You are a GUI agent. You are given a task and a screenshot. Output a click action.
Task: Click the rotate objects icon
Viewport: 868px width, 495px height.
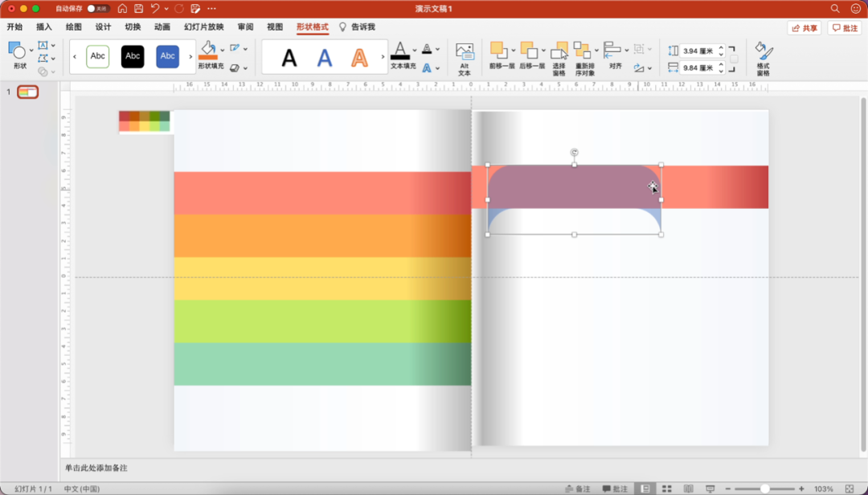tap(639, 67)
